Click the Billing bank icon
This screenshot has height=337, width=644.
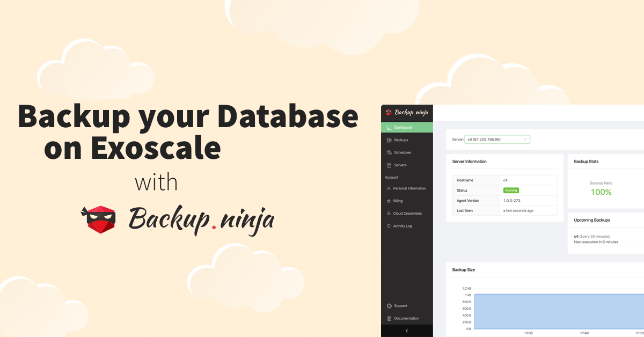click(x=389, y=201)
